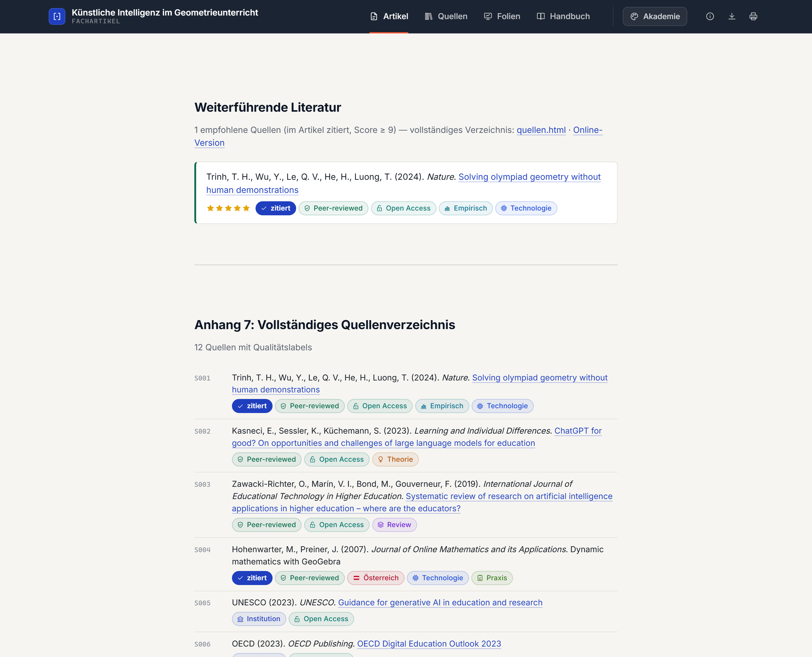Click the S001 source identifier

202,378
